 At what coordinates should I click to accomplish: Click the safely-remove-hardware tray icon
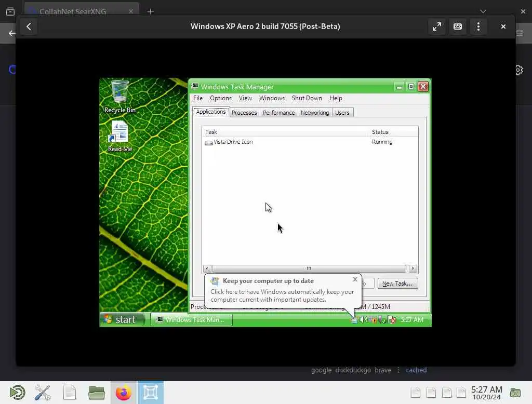point(382,319)
